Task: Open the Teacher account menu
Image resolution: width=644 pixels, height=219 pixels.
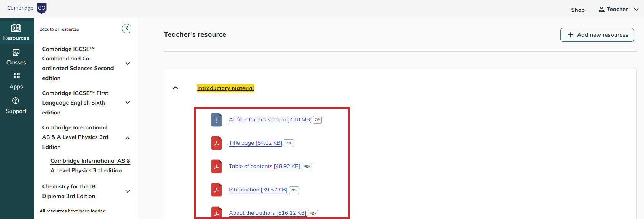Action: click(618, 10)
